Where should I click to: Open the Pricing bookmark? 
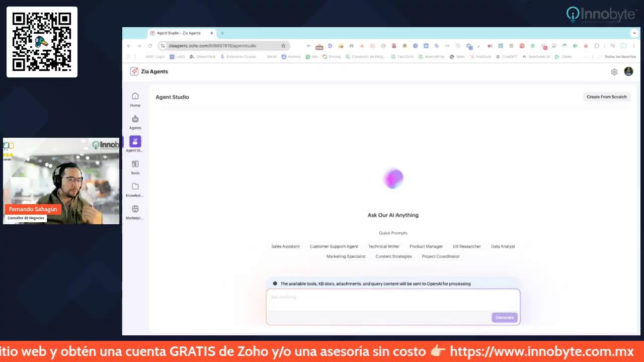click(332, 57)
